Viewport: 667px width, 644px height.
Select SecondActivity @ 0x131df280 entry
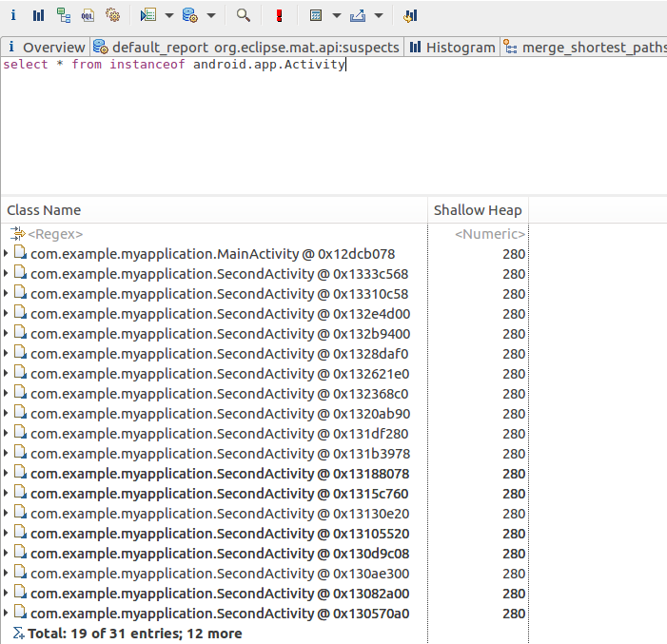[220, 434]
